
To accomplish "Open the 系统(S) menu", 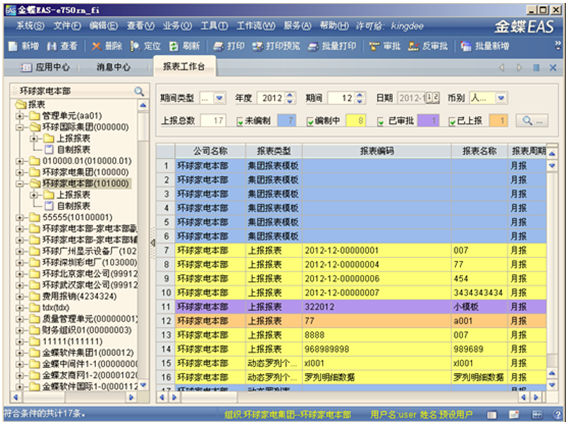I will pyautogui.click(x=30, y=26).
